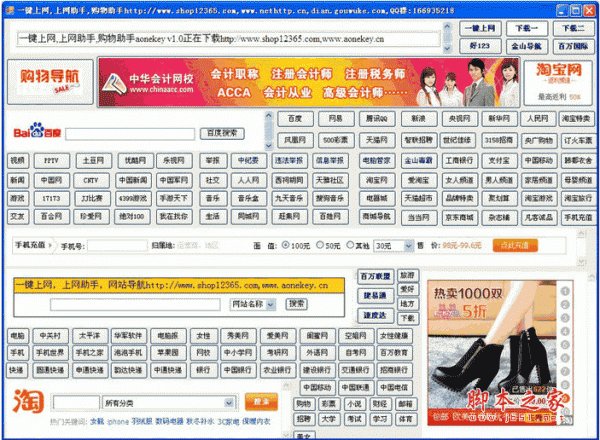The width and height of the screenshot is (600, 440).
Task: Open the 百万联盟 button
Action: [x=375, y=276]
